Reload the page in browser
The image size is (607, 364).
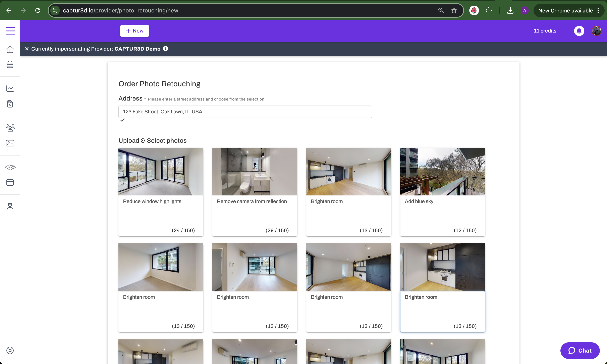(x=38, y=11)
